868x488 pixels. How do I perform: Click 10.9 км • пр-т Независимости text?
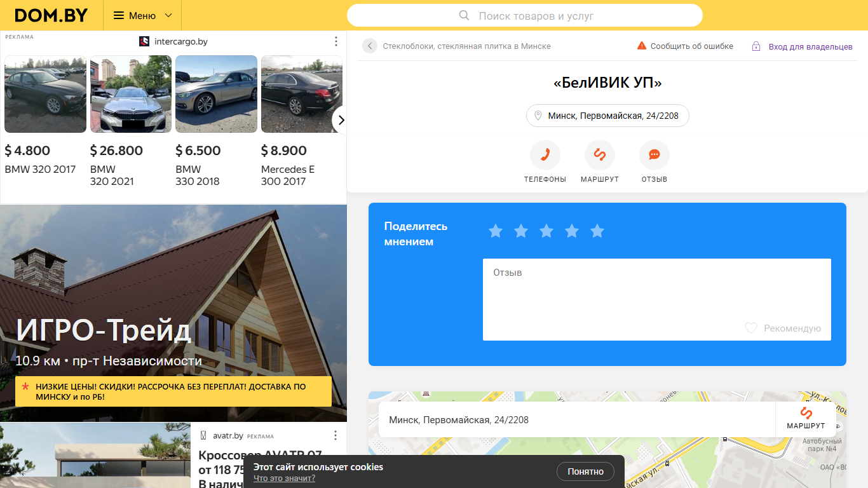tap(109, 362)
